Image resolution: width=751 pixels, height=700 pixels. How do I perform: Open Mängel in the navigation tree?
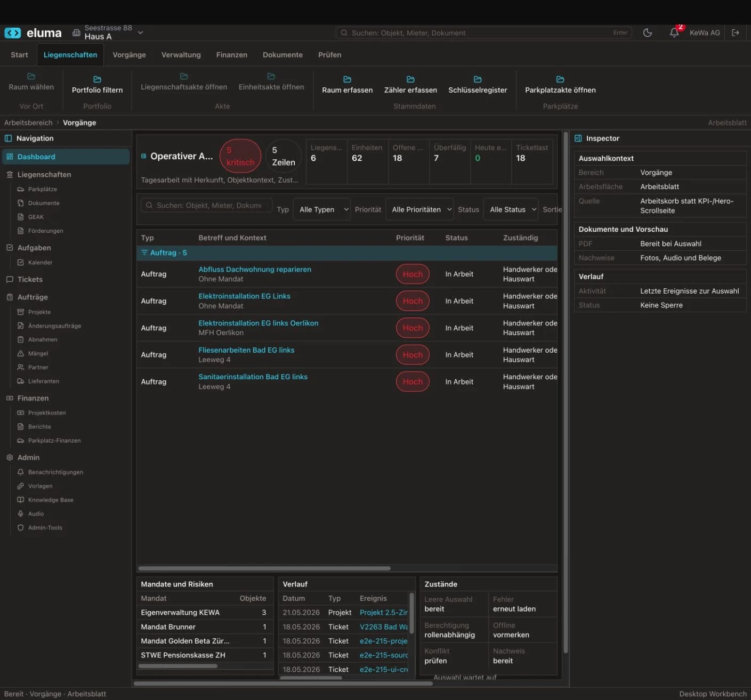click(x=38, y=353)
